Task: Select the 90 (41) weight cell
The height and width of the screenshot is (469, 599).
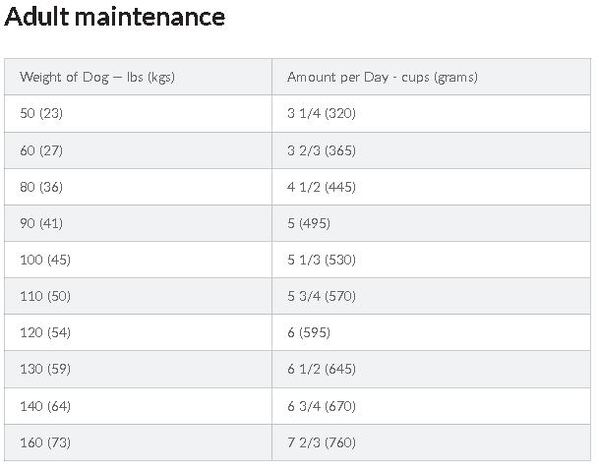Action: 138,223
